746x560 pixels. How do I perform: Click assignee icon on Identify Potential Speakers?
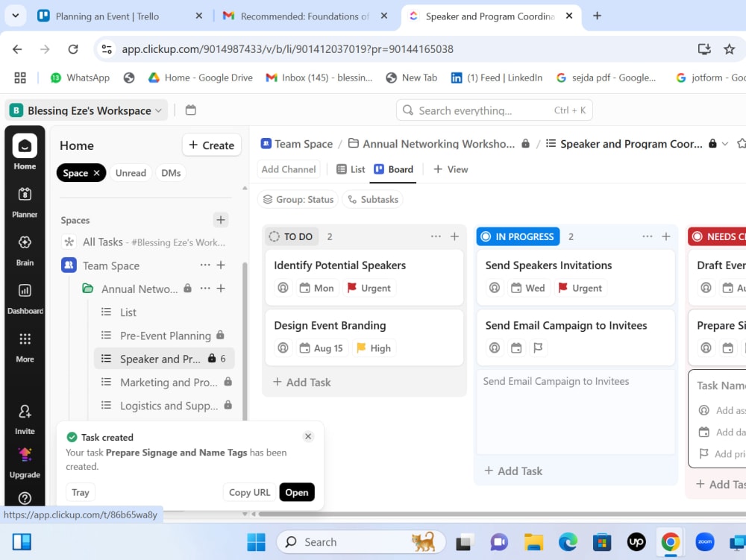(x=283, y=288)
